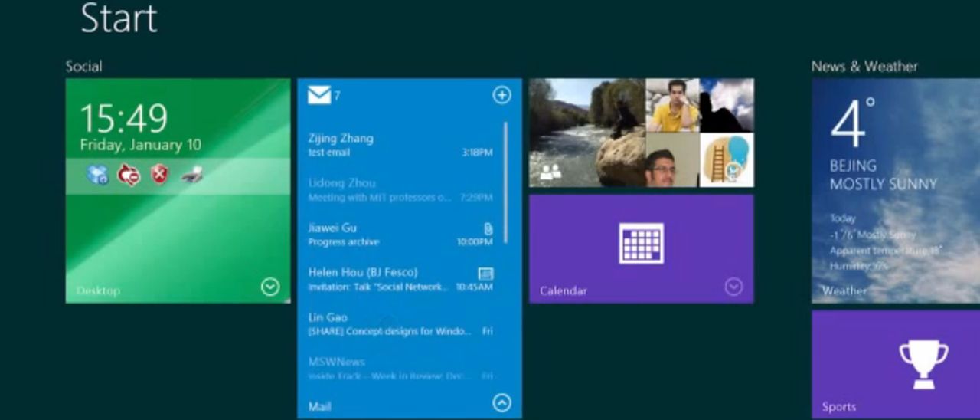This screenshot has height=420, width=980.
Task: Click the Mail tile label
Action: 320,406
